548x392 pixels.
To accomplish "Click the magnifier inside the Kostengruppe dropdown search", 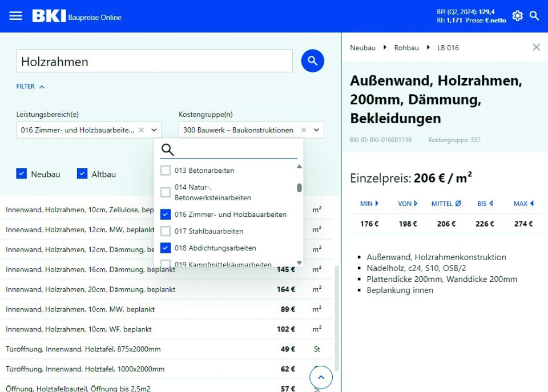I will click(167, 149).
